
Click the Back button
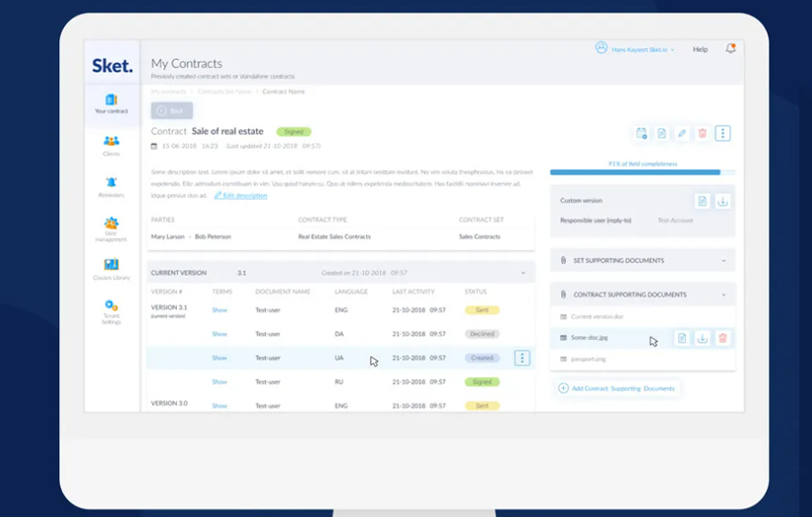171,110
